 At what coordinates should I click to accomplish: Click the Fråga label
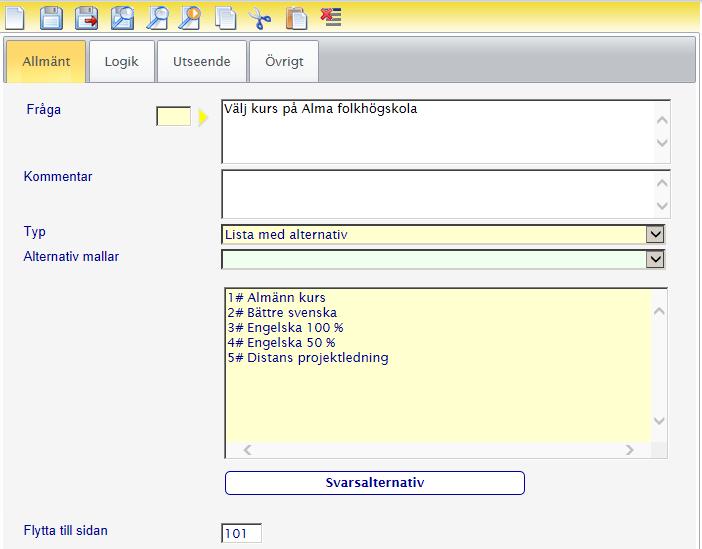(43, 110)
